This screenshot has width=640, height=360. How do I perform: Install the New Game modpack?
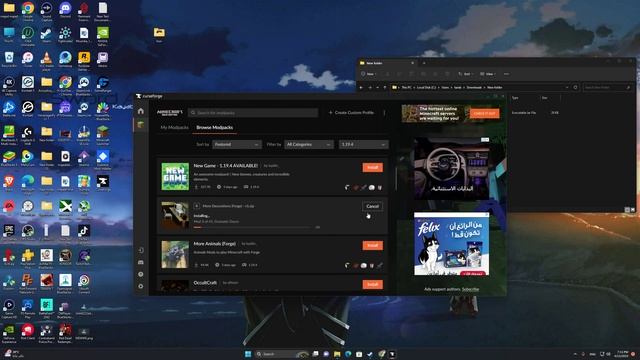click(373, 167)
